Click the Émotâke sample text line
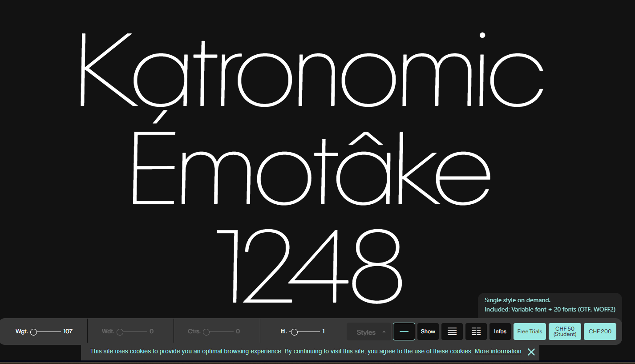This screenshot has height=364, width=635. pyautogui.click(x=311, y=171)
